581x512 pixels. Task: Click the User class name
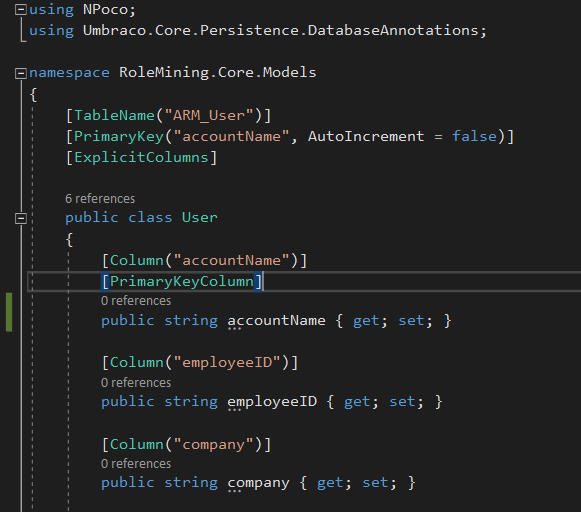[199, 217]
